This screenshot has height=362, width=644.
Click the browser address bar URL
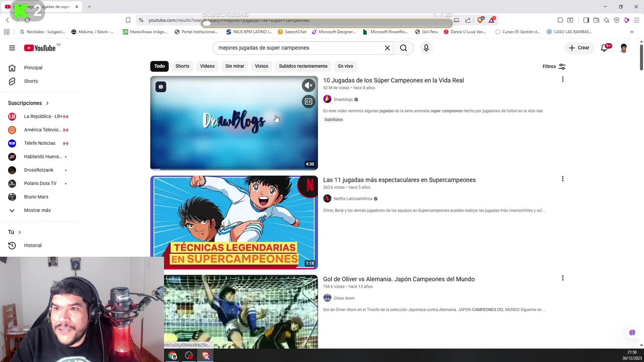(229, 20)
